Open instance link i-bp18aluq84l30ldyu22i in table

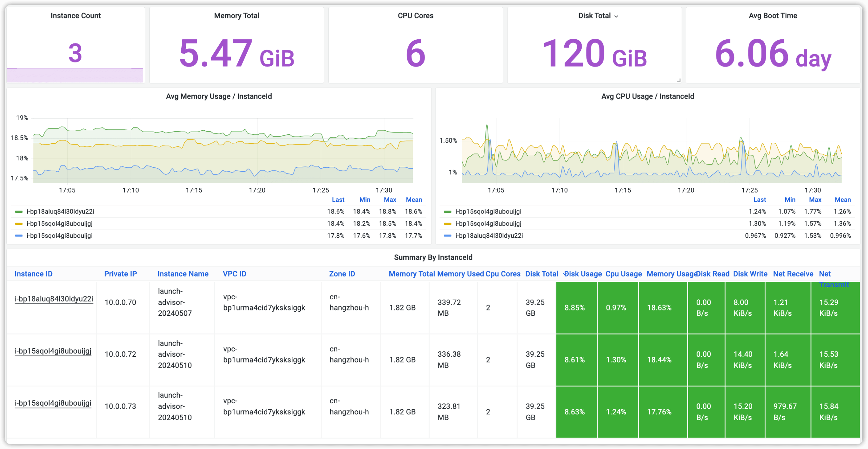[x=54, y=299]
